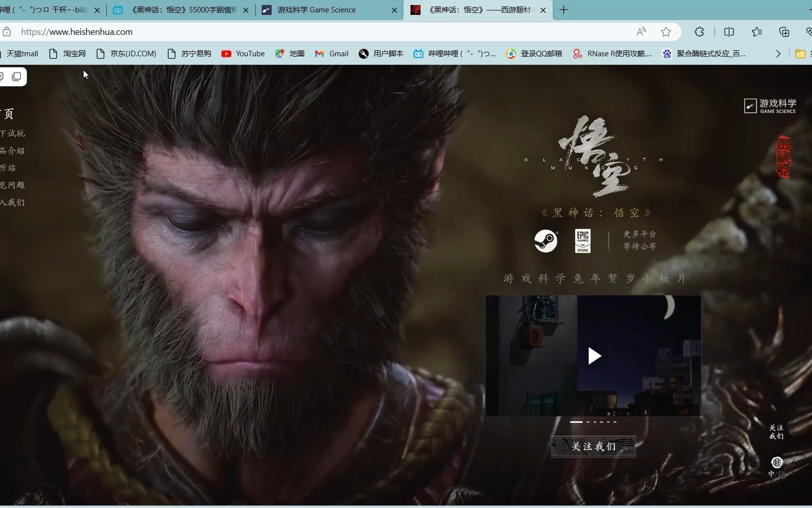Open the 登录QQ邮箱 bookmark

(x=534, y=54)
